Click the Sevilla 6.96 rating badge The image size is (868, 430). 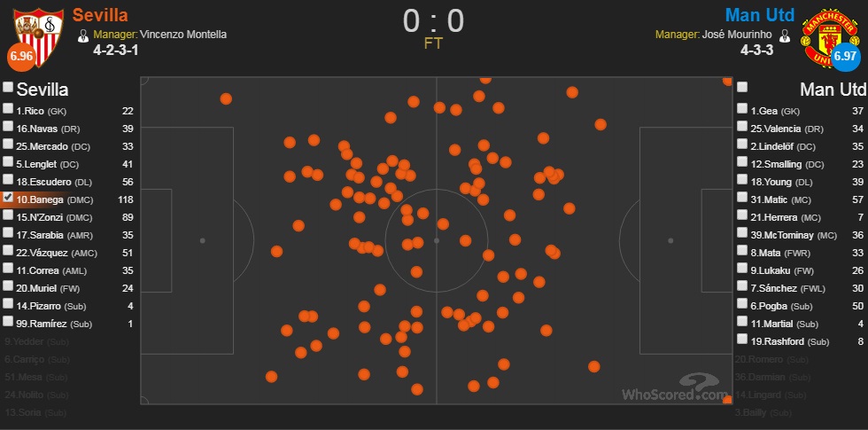(x=21, y=58)
